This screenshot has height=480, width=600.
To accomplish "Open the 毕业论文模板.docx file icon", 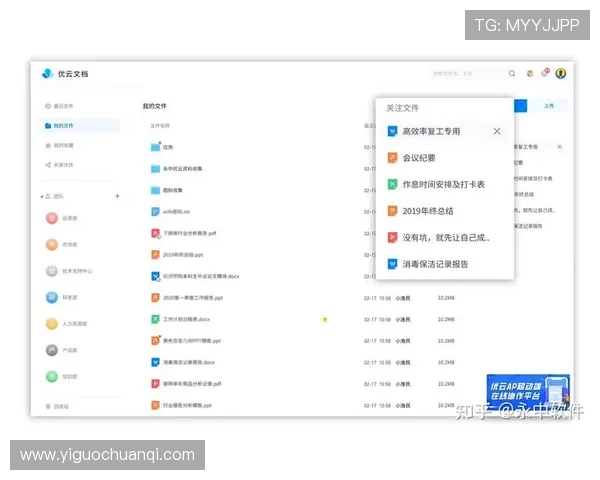I will 155,276.
